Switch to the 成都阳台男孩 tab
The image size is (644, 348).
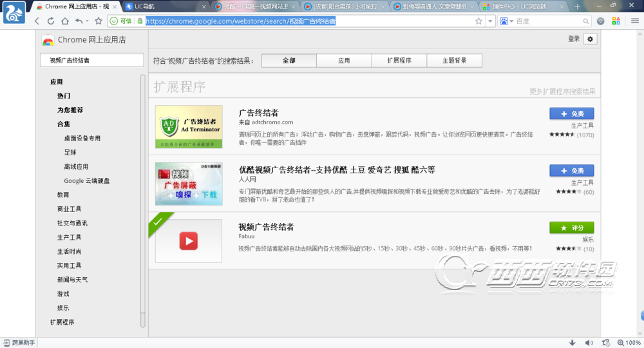(345, 6)
